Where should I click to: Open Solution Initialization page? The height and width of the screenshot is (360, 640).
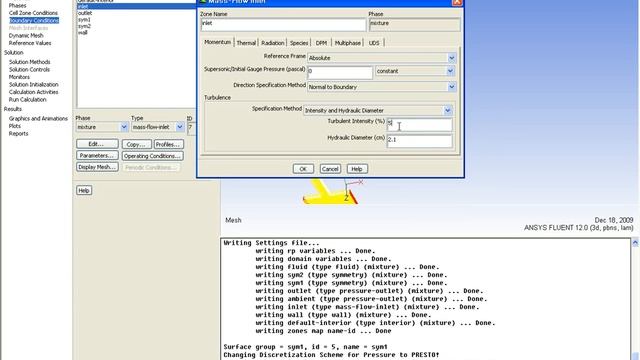[x=33, y=84]
